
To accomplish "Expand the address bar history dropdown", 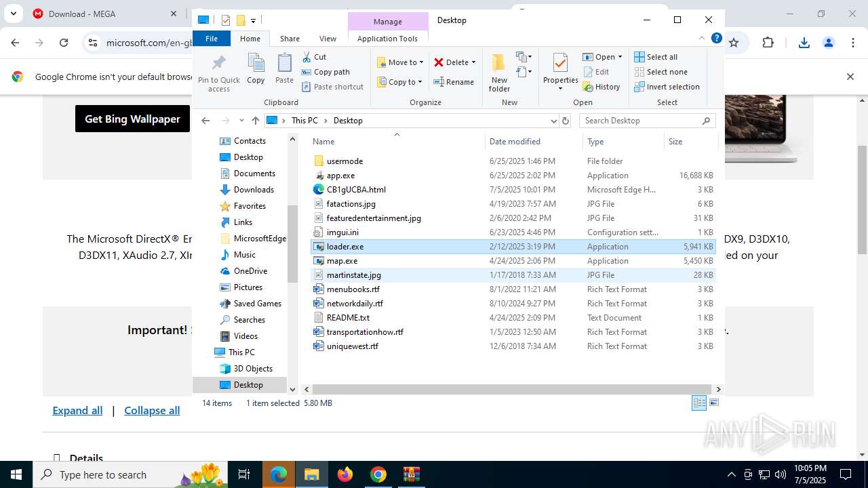I will pyautogui.click(x=553, y=121).
